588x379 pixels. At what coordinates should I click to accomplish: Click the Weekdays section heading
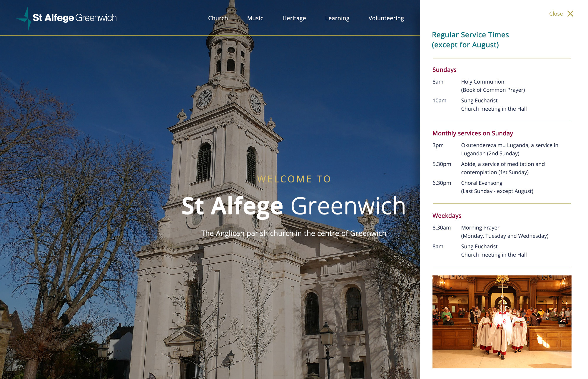(447, 216)
